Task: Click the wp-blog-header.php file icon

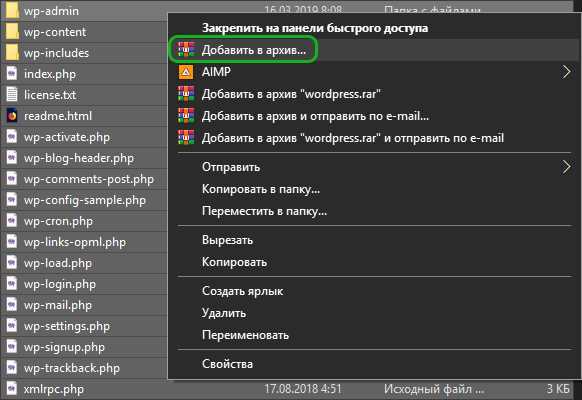Action: click(12, 158)
